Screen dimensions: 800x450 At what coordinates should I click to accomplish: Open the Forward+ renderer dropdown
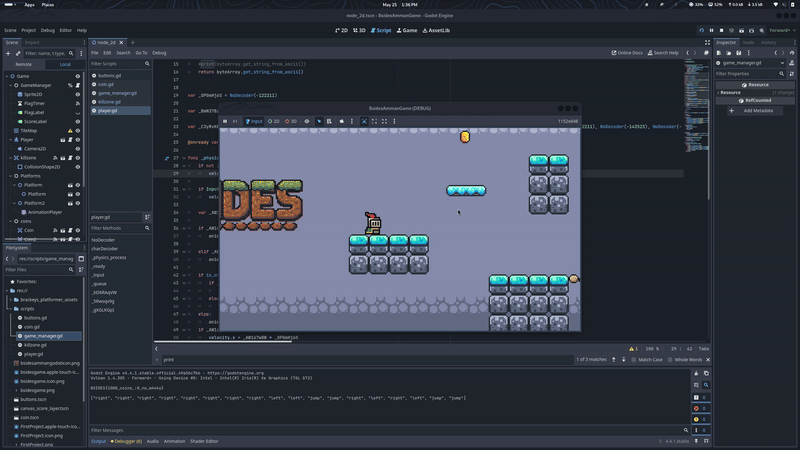[x=782, y=31]
